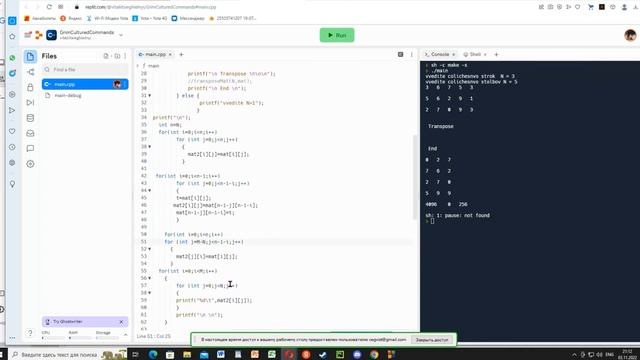Screen dimensions: 640x360
Task: Click the browser address bar URL
Action: point(151,7)
